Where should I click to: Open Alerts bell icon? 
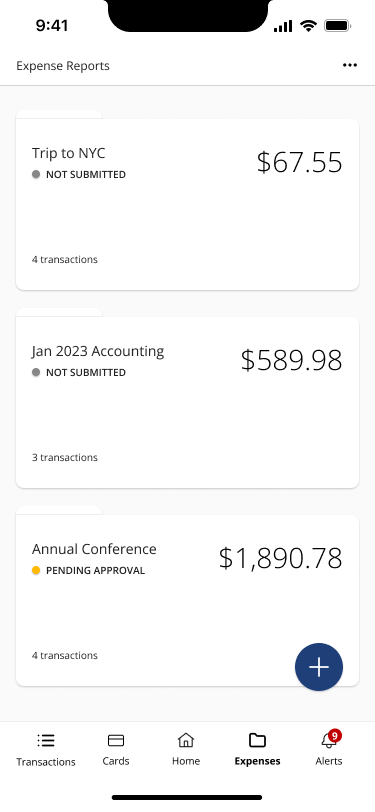(x=328, y=741)
